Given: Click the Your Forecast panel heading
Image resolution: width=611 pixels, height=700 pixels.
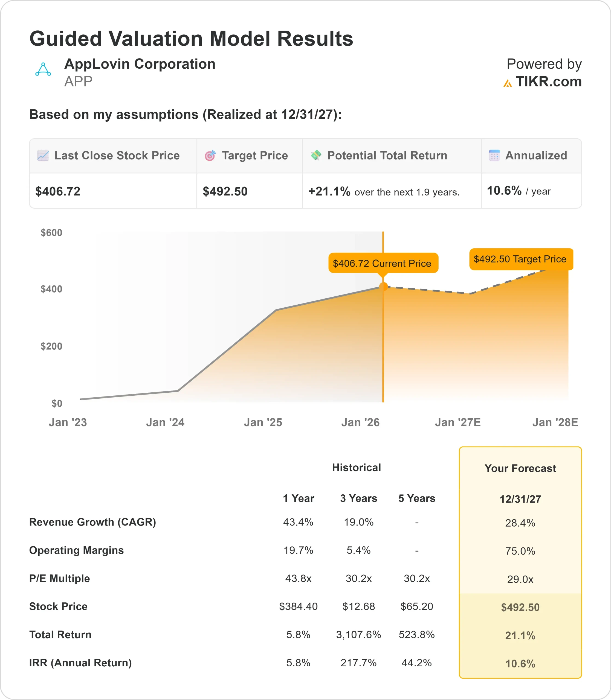Looking at the screenshot, I should [x=520, y=468].
